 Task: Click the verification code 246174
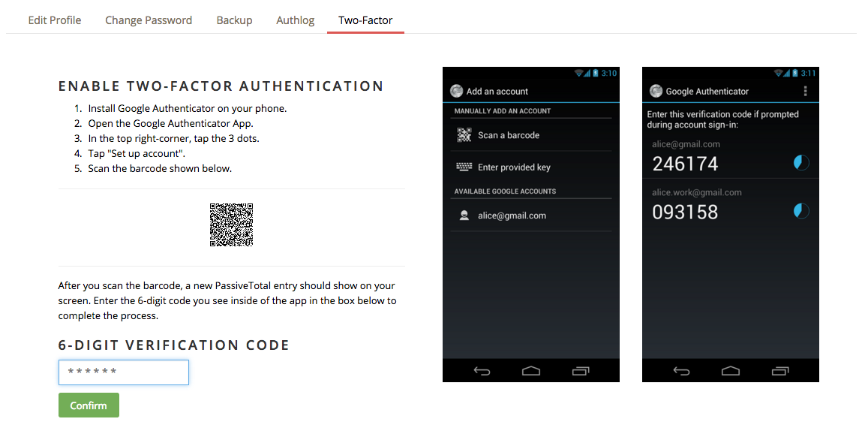pos(685,164)
